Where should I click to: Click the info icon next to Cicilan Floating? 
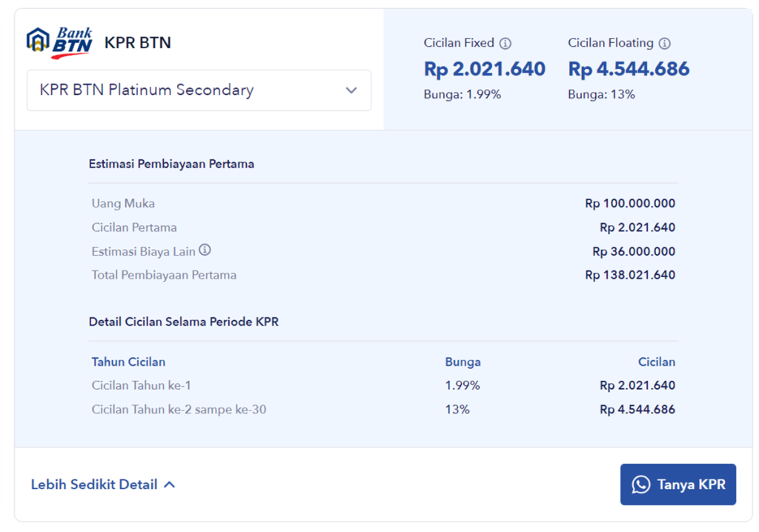(666, 43)
